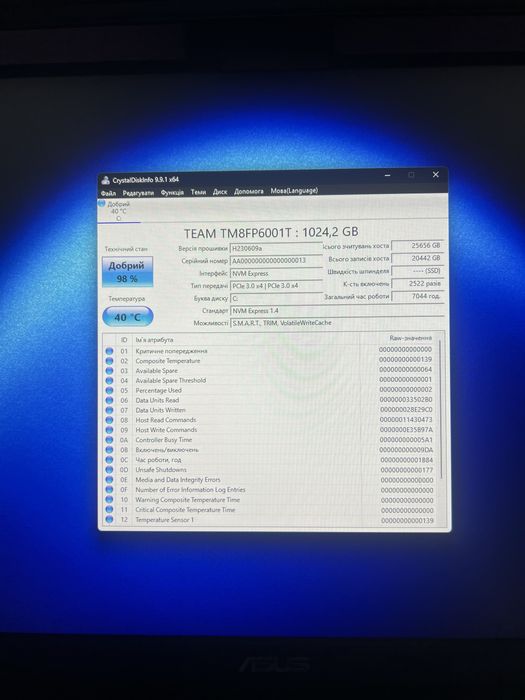Click the status icon for Unsafe Shutdowns

[x=109, y=470]
